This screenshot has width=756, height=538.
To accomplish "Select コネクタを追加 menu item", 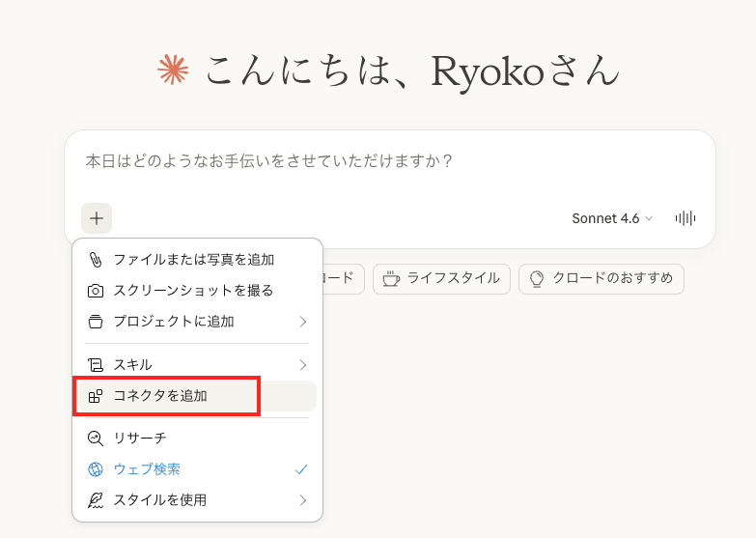I will 160,396.
